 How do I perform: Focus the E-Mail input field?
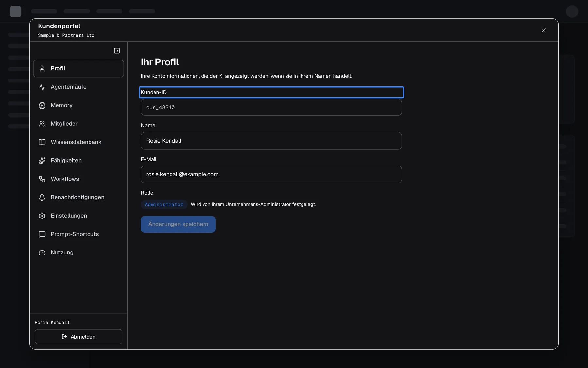click(x=271, y=174)
